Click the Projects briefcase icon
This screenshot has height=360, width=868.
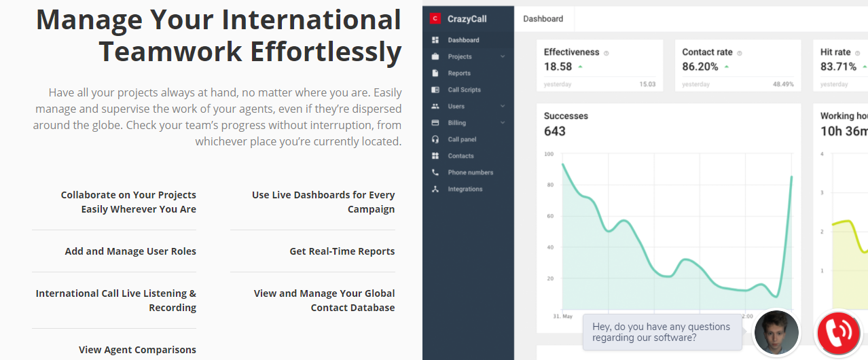[x=435, y=56]
